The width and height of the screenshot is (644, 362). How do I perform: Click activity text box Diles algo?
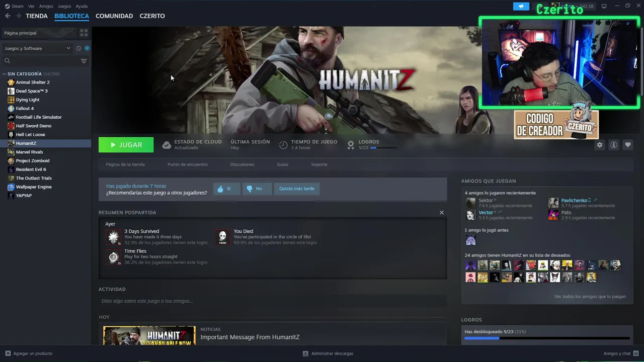(x=273, y=301)
